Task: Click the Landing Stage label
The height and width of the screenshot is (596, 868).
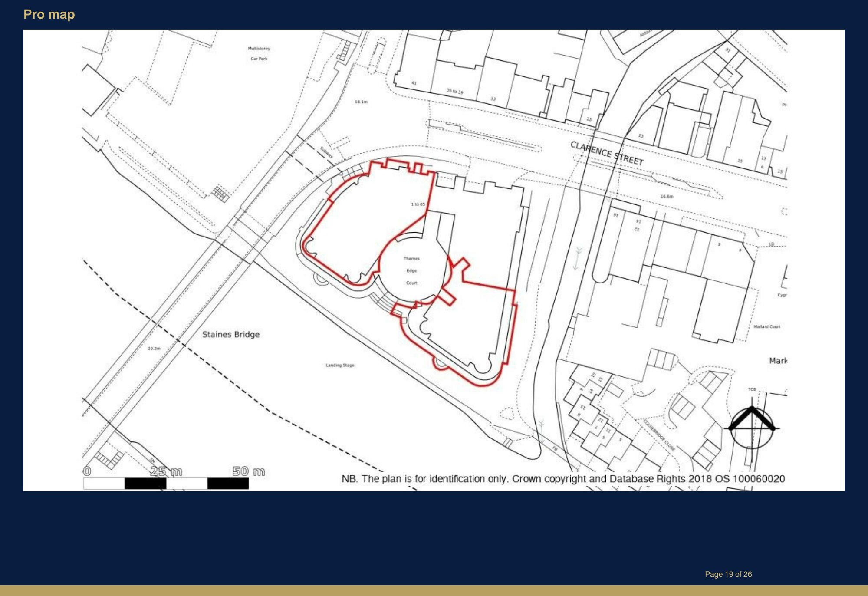Action: pyautogui.click(x=340, y=365)
